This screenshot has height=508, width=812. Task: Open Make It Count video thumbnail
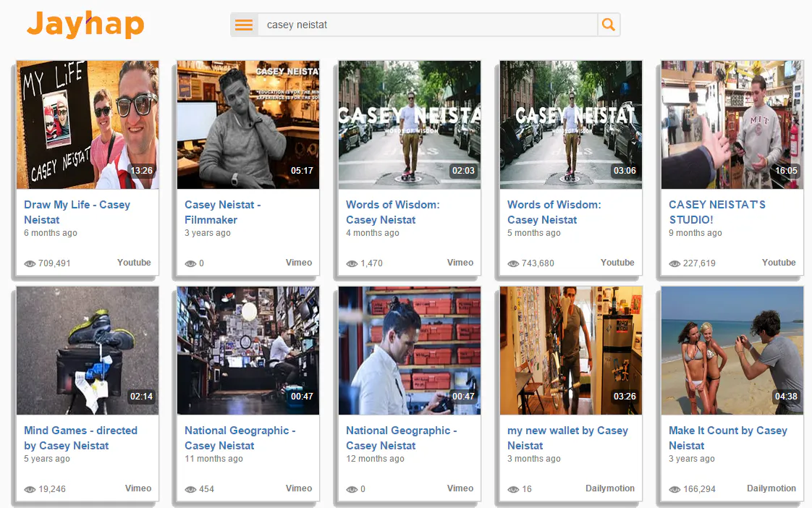(732, 350)
